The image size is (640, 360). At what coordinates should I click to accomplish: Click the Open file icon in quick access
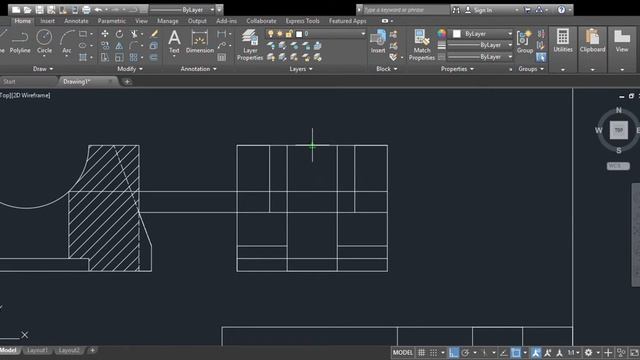coord(27,9)
